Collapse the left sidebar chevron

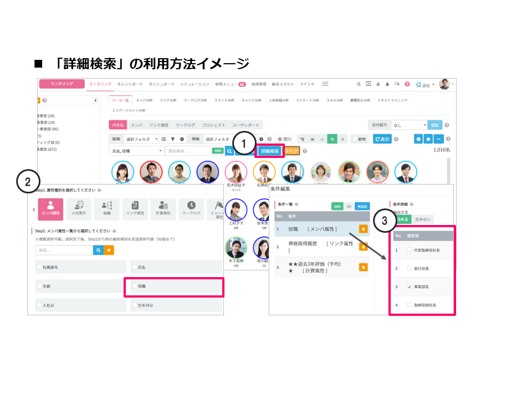[x=95, y=100]
